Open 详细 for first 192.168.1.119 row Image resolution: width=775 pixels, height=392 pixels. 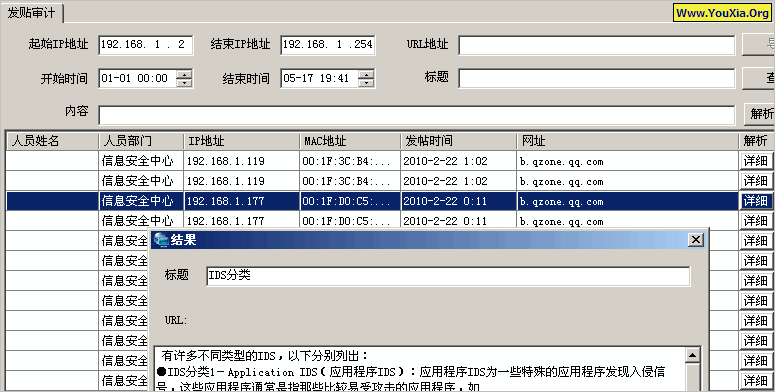pyautogui.click(x=756, y=161)
